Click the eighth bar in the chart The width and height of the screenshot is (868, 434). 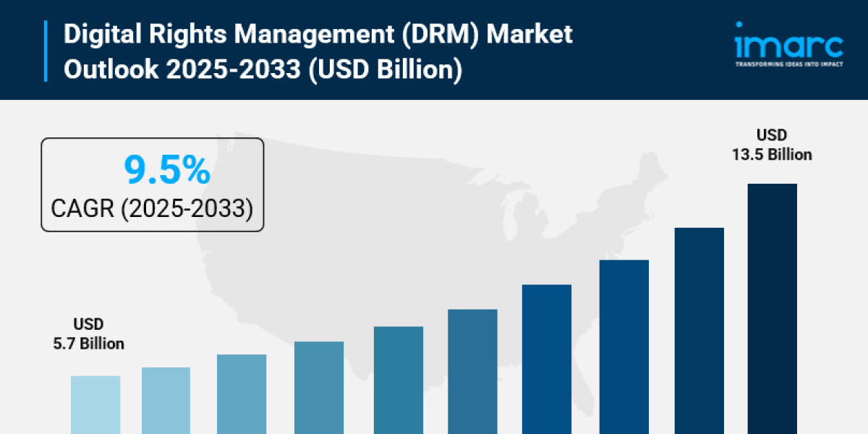click(624, 346)
